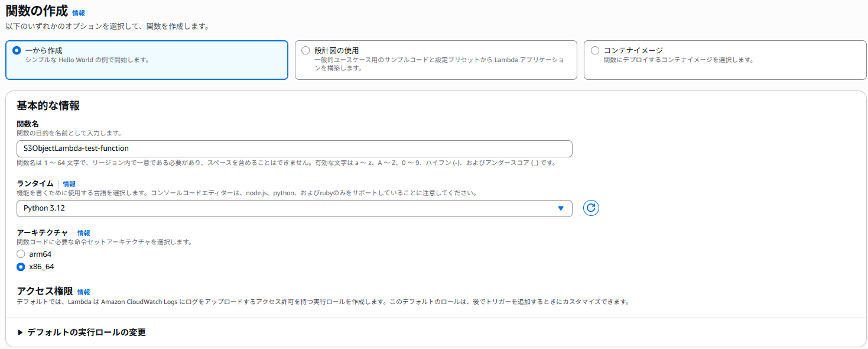Select x86_64 architecture radio button
Image resolution: width=868 pixels, height=349 pixels.
click(21, 267)
